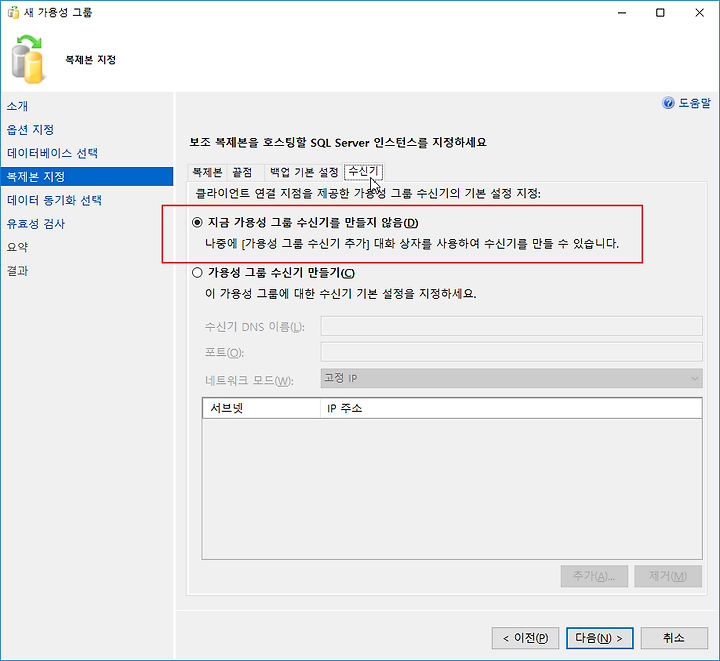Switch to the 수신기 tab
The height and width of the screenshot is (661, 720).
tap(363, 171)
